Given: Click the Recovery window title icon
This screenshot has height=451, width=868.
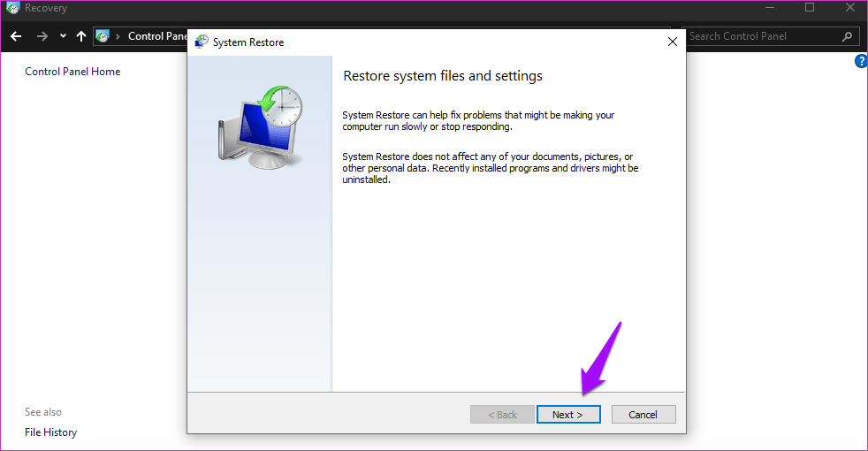Looking at the screenshot, I should point(12,8).
